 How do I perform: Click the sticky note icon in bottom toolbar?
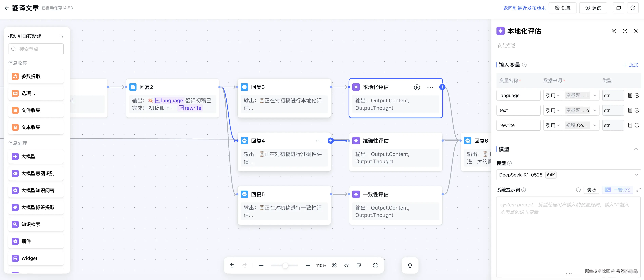tap(359, 265)
